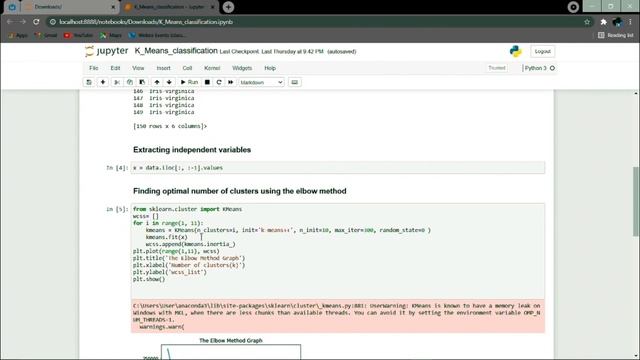The height and width of the screenshot is (360, 640).
Task: Open the Reading list
Action: pyautogui.click(x=616, y=36)
